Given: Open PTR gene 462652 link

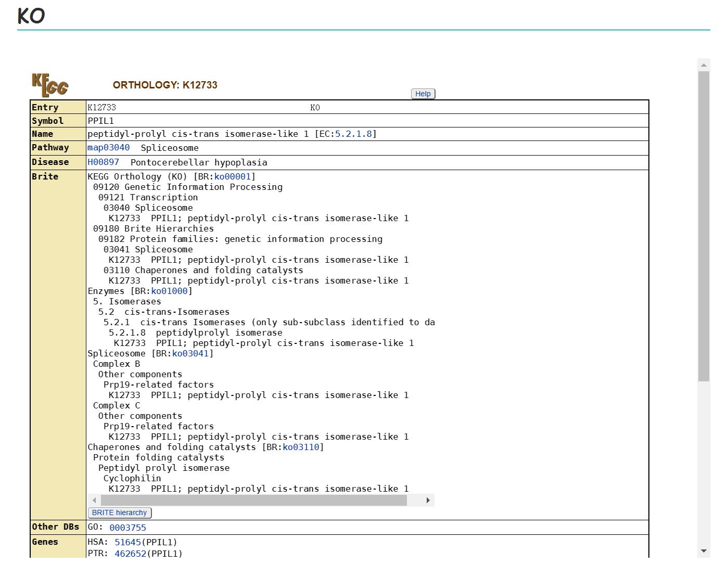Looking at the screenshot, I should (130, 554).
